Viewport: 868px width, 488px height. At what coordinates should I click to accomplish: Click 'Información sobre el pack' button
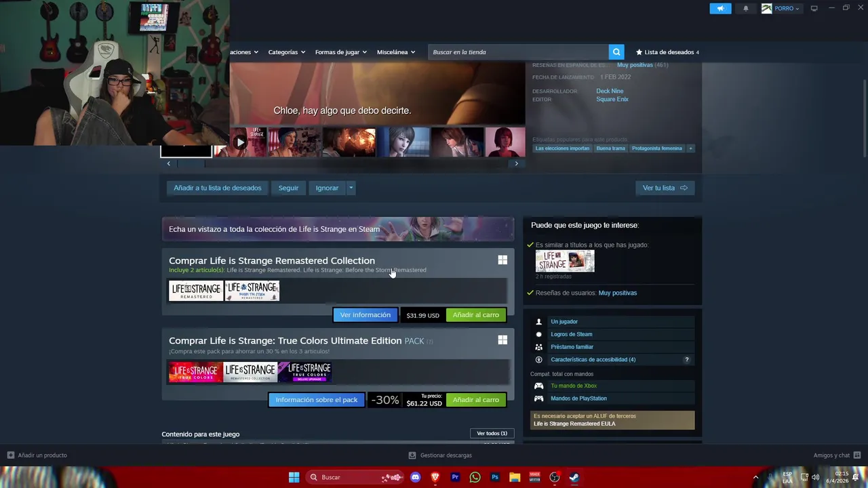(x=316, y=400)
